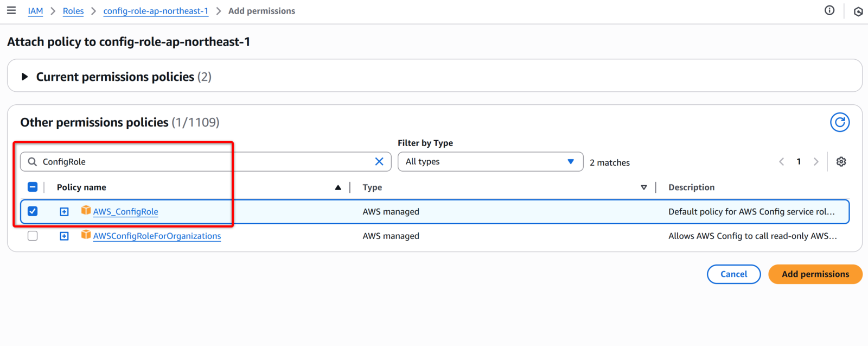868x346 pixels.
Task: Click the AWSConfigRoleForOrganizations policy cube icon
Action: (x=86, y=234)
